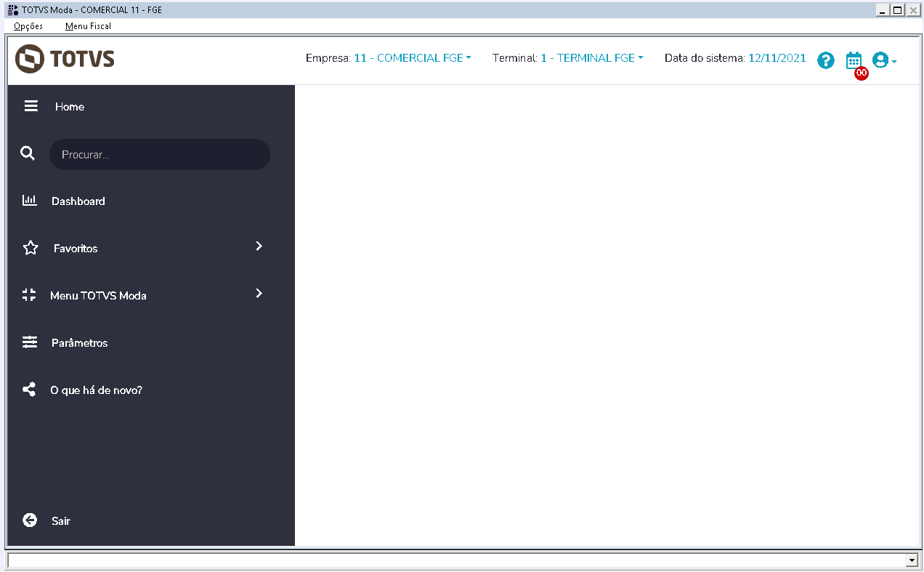The width and height of the screenshot is (924, 572).
Task: Click Sair to exit
Action: click(61, 521)
